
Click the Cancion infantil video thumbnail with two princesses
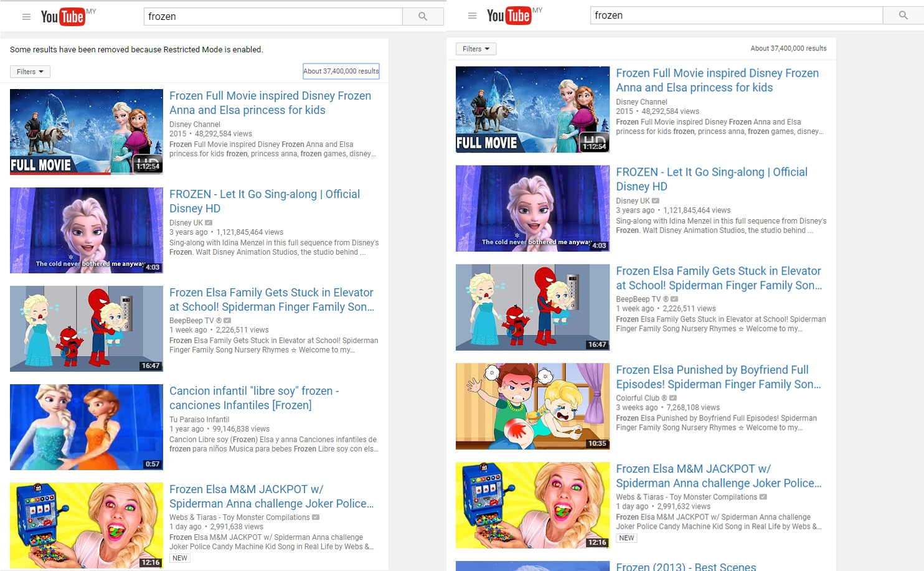point(87,427)
